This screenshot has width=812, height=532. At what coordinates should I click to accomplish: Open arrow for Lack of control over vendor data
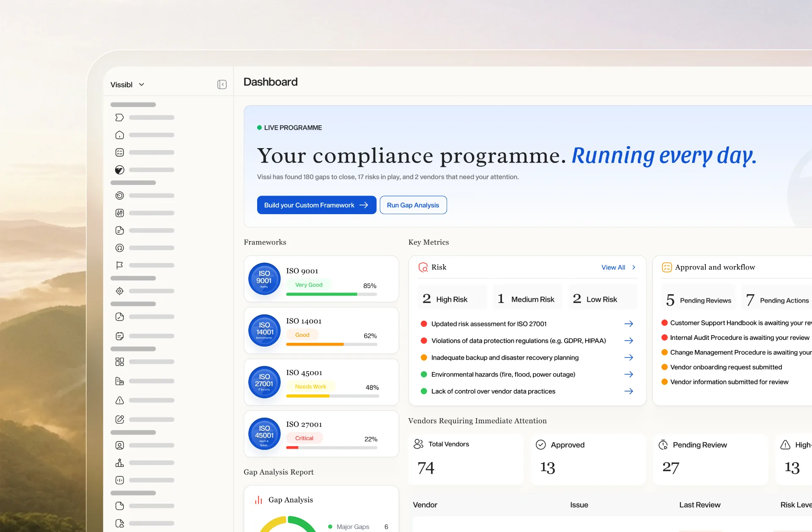628,391
